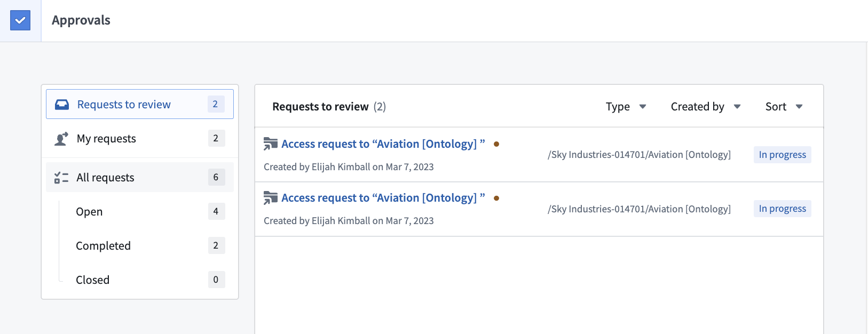Click the folder icon of the first access request
The height and width of the screenshot is (334, 868).
point(271,144)
